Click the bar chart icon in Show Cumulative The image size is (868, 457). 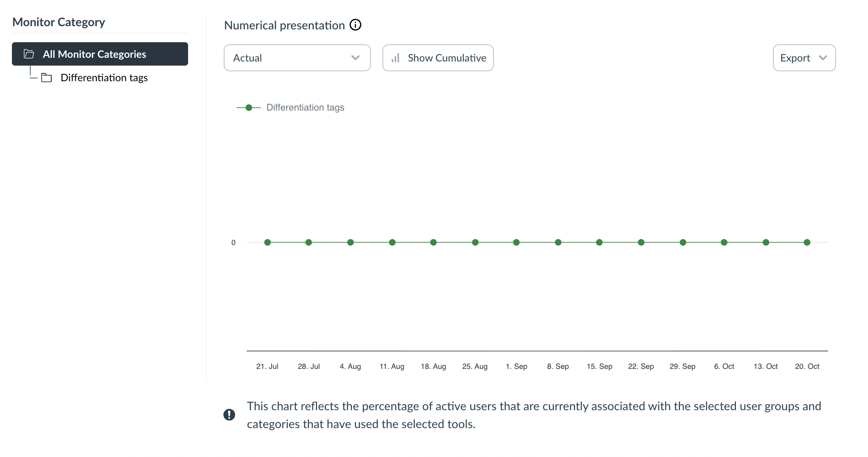(x=396, y=58)
